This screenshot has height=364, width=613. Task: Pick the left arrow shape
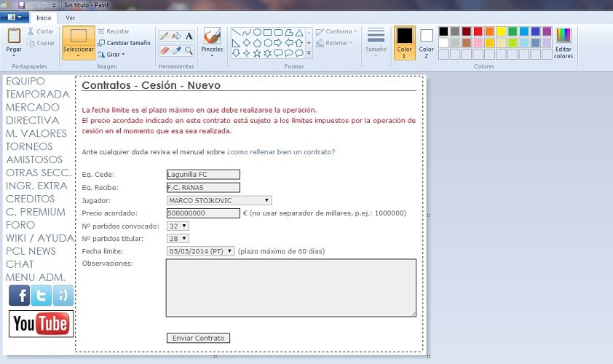pyautogui.click(x=288, y=43)
